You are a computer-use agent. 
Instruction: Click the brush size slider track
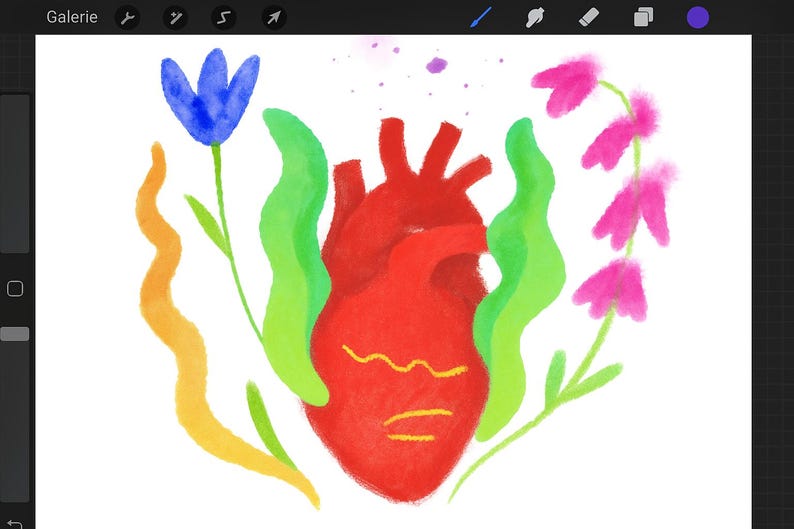[15, 173]
